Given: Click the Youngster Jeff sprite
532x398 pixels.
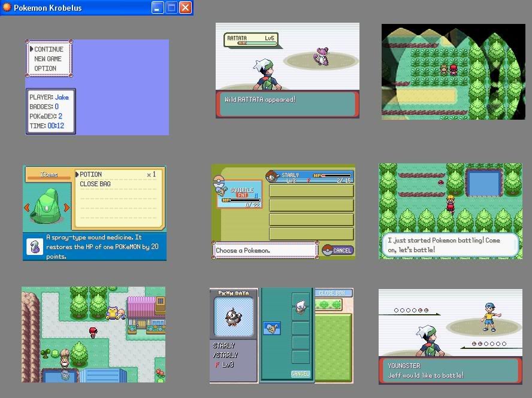Looking at the screenshot, I should click(490, 317).
